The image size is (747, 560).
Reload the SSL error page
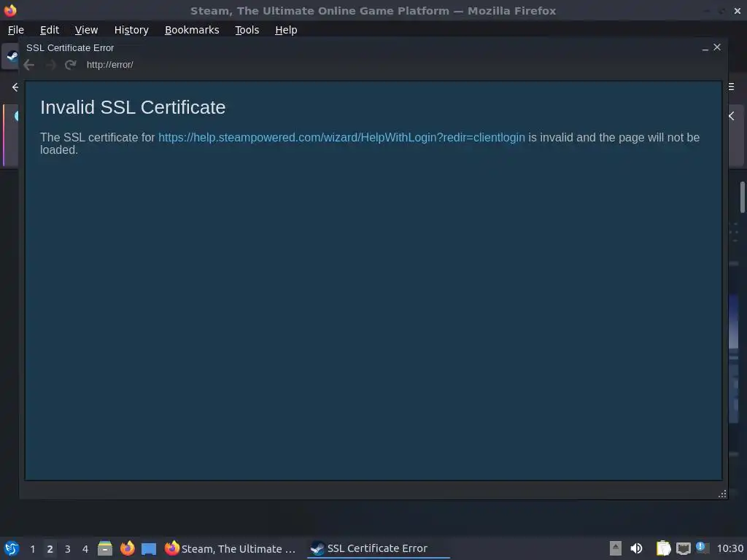click(71, 65)
